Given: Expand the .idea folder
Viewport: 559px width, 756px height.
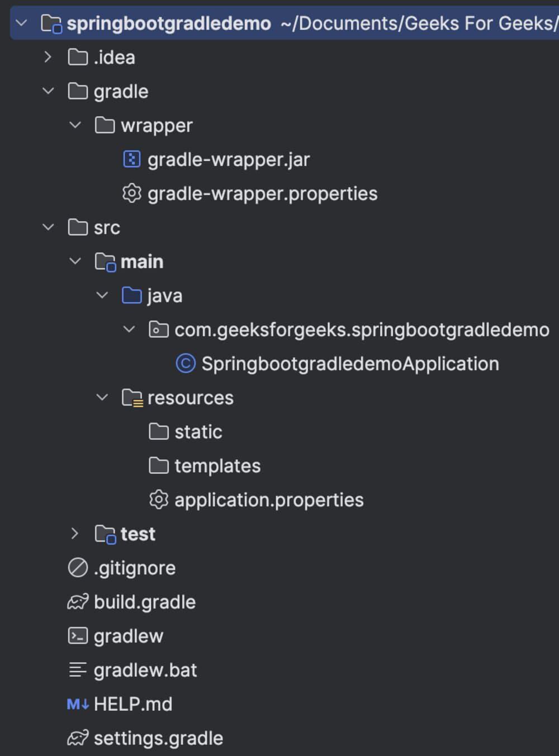Looking at the screenshot, I should tap(48, 57).
